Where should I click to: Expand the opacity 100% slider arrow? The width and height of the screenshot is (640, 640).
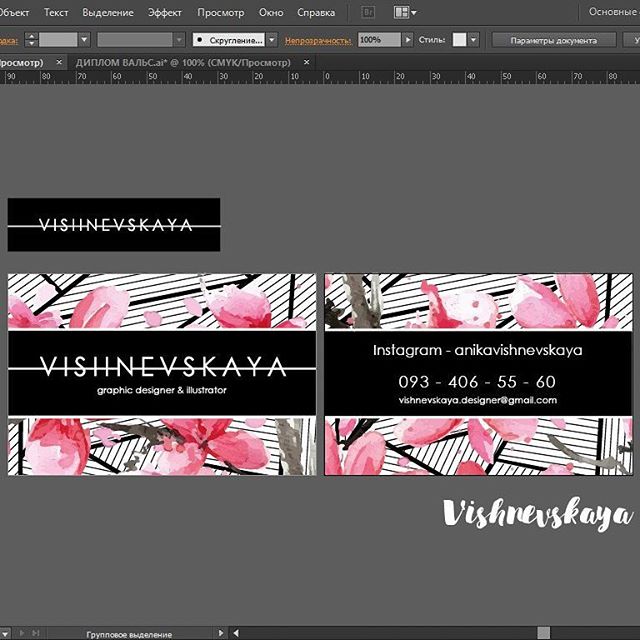(x=407, y=40)
